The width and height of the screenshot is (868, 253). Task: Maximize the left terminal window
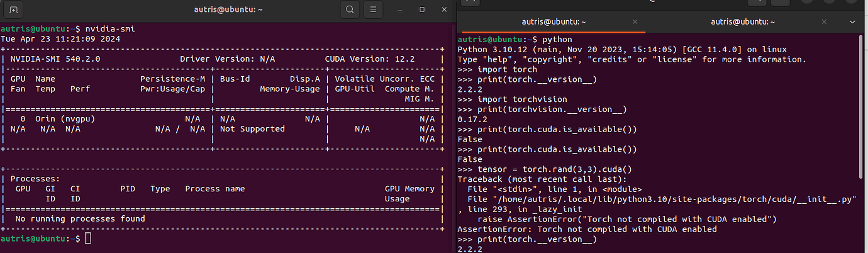pyautogui.click(x=422, y=9)
